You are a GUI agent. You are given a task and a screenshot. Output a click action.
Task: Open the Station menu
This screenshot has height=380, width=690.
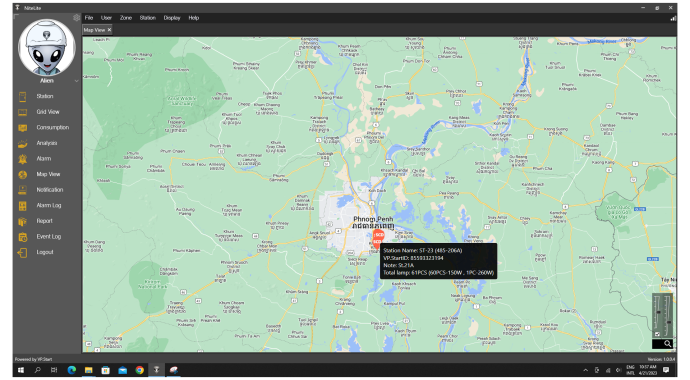148,18
